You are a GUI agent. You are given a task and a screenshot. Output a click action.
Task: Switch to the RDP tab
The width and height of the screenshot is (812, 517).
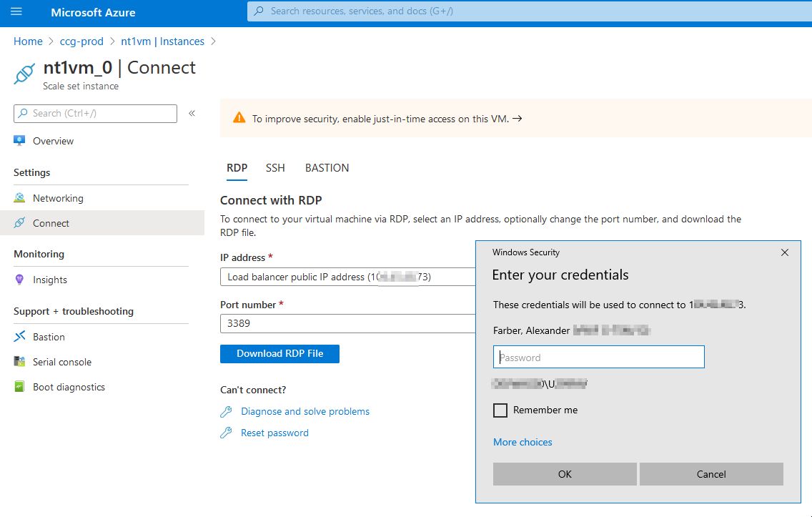pos(237,168)
